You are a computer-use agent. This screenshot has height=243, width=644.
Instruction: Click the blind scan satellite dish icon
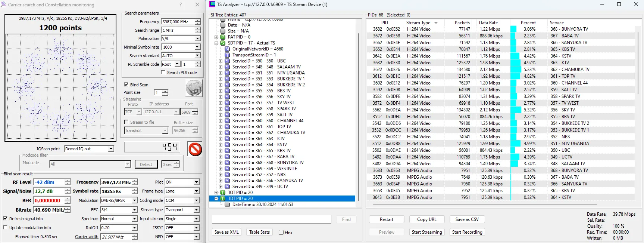pyautogui.click(x=194, y=89)
